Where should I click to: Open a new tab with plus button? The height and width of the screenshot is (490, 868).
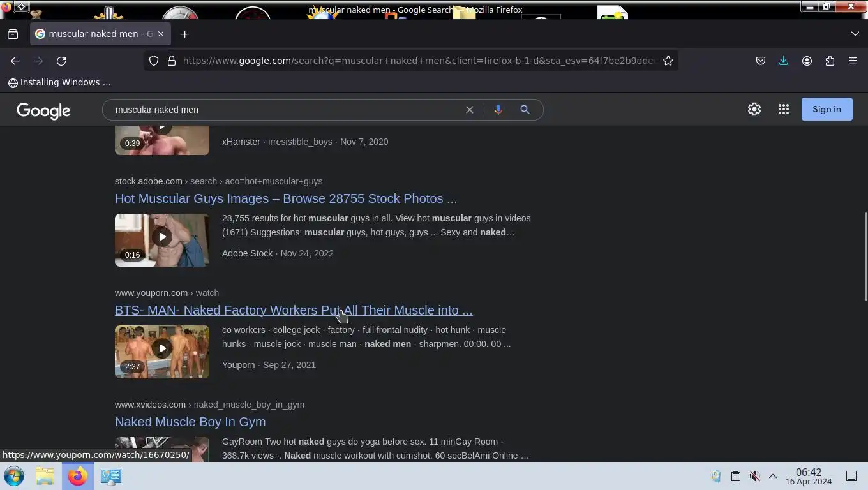185,34
